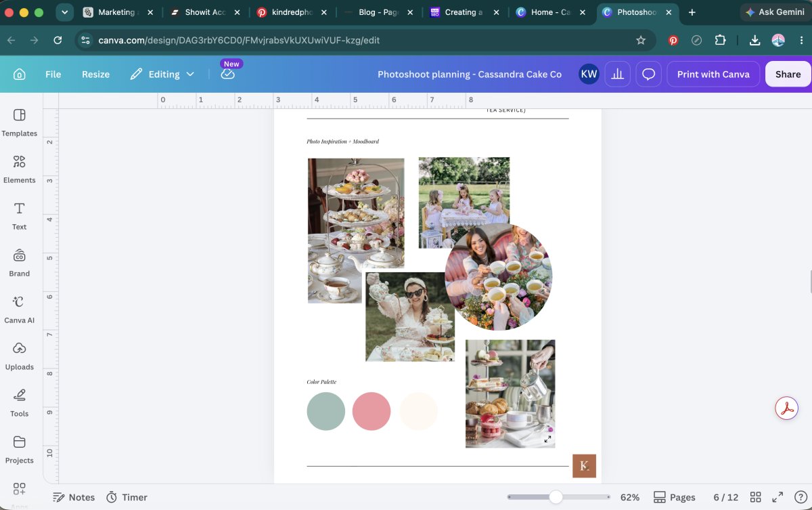
Task: Select the cream color circle
Action: pos(418,411)
